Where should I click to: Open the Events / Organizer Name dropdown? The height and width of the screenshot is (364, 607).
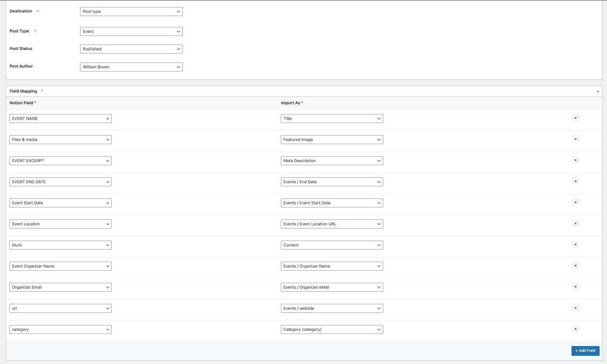[x=332, y=266]
